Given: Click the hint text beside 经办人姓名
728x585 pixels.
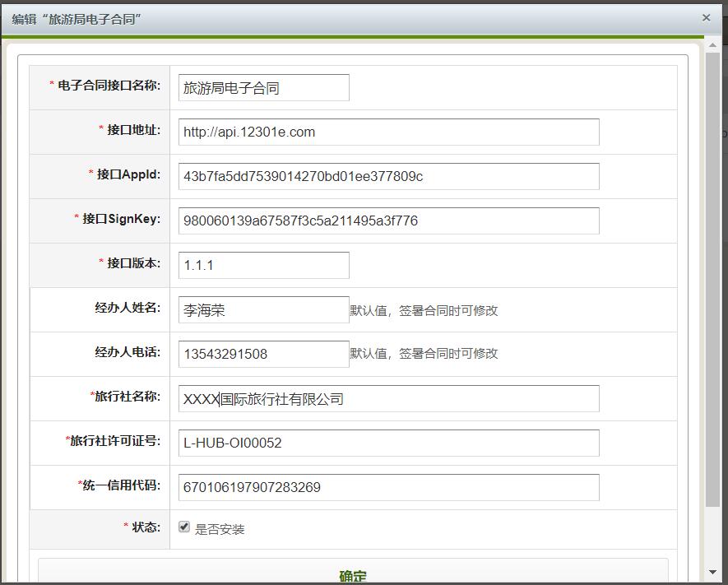Looking at the screenshot, I should tap(424, 310).
